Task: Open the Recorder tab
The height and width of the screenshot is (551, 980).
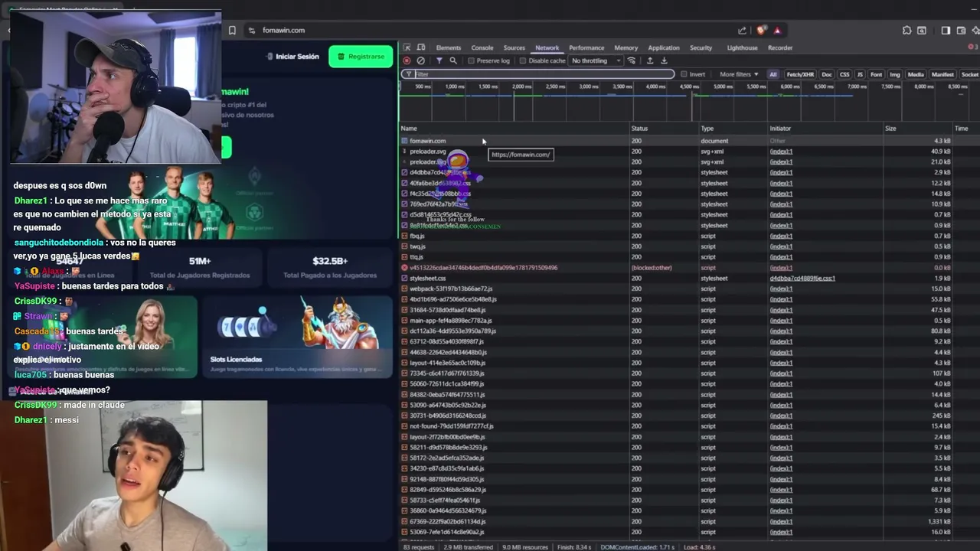Action: pyautogui.click(x=780, y=47)
